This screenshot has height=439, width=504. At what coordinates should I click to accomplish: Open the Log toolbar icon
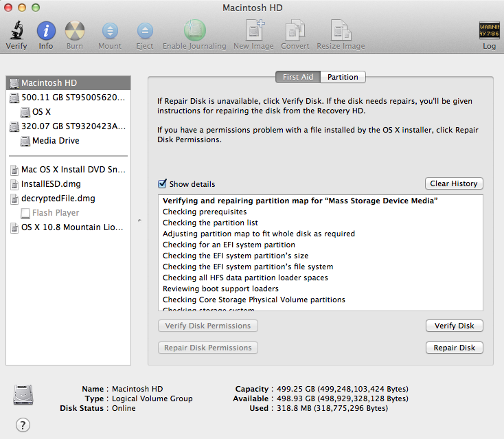[489, 30]
